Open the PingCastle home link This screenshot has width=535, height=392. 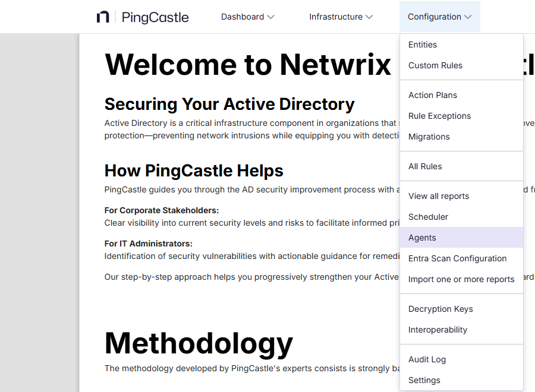click(x=155, y=17)
